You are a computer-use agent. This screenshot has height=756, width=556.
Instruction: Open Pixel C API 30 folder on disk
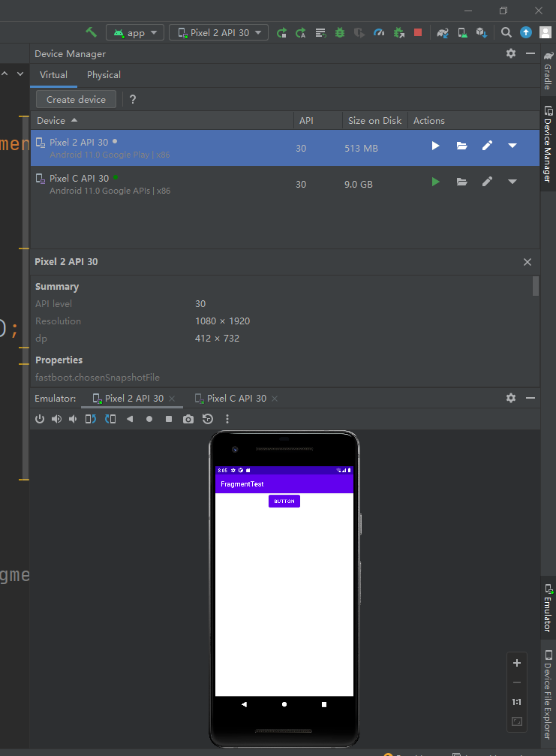[461, 182]
